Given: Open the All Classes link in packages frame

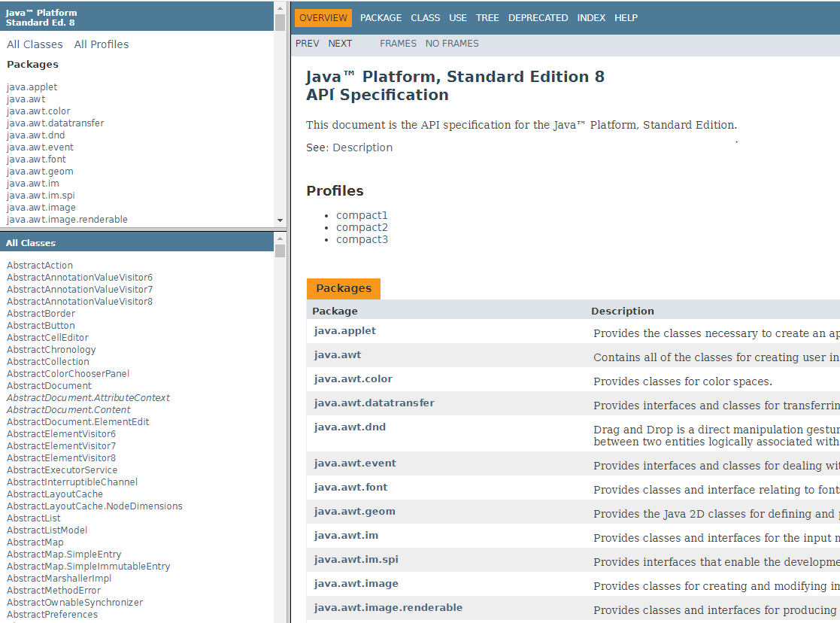Looking at the screenshot, I should pyautogui.click(x=35, y=44).
